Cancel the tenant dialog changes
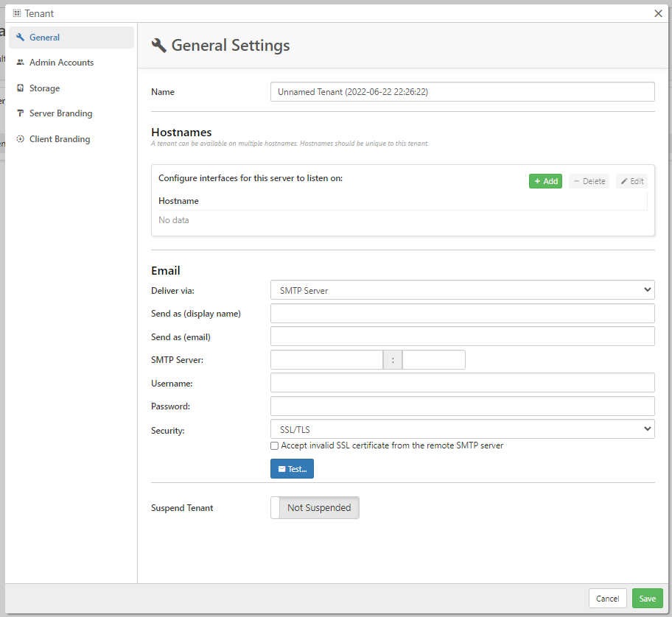Viewport: 672px width, 617px height. click(607, 599)
